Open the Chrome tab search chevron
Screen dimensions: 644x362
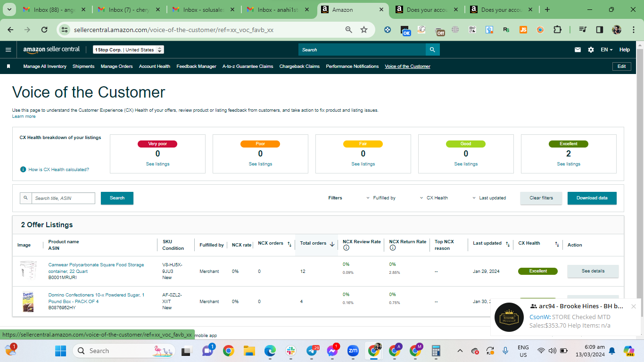tap(10, 9)
